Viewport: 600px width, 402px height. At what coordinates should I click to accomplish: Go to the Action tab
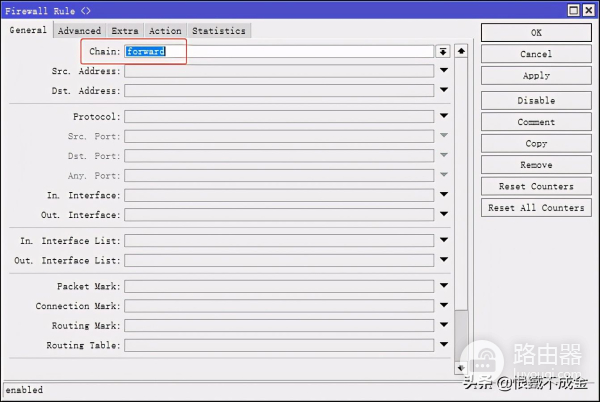click(x=165, y=31)
